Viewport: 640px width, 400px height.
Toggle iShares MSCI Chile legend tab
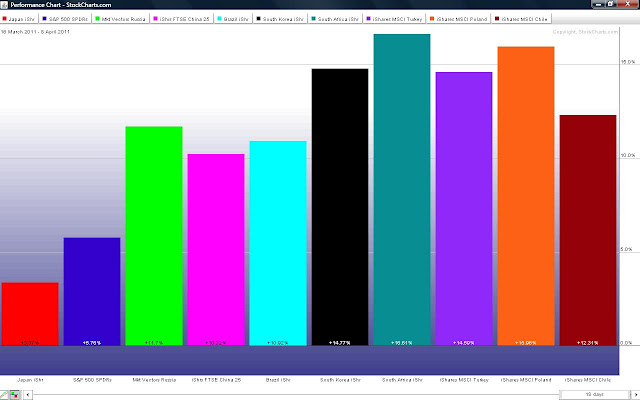tap(522, 19)
